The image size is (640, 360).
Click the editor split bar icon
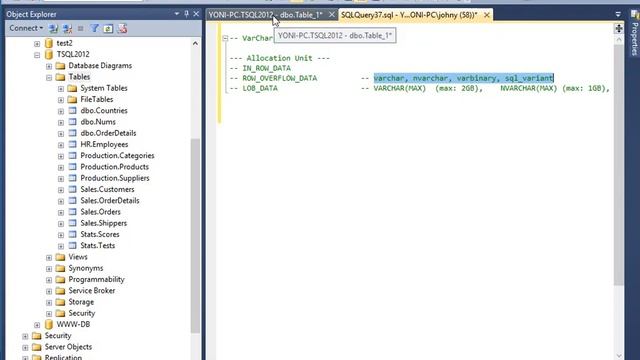coord(619,28)
